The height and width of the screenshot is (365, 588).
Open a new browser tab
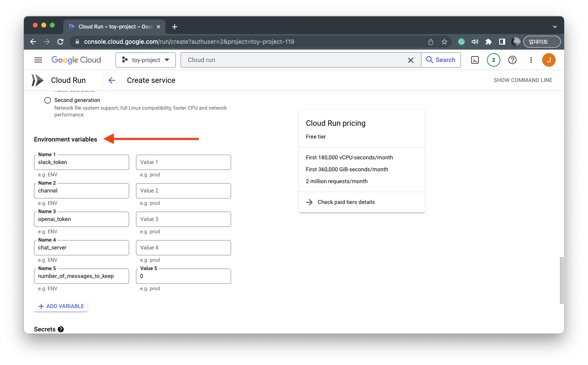pyautogui.click(x=174, y=27)
